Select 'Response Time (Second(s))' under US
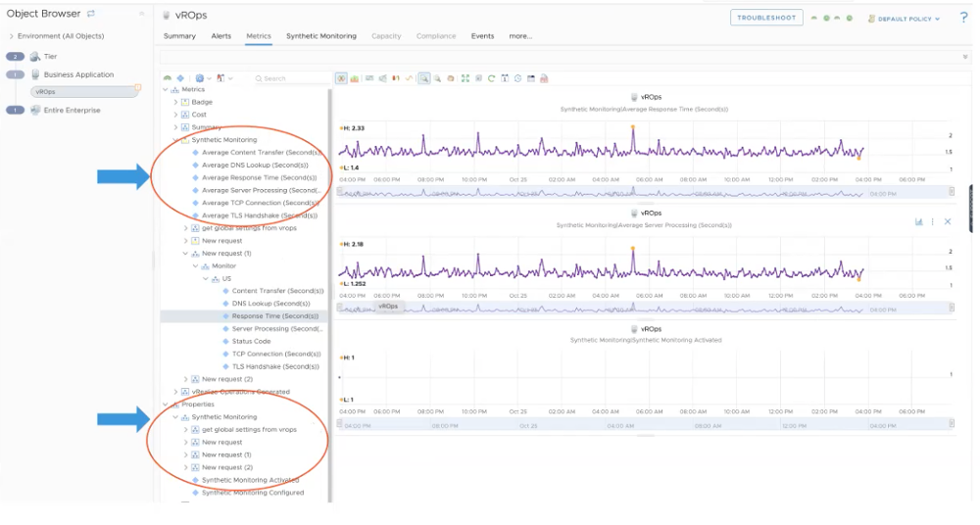 point(275,316)
